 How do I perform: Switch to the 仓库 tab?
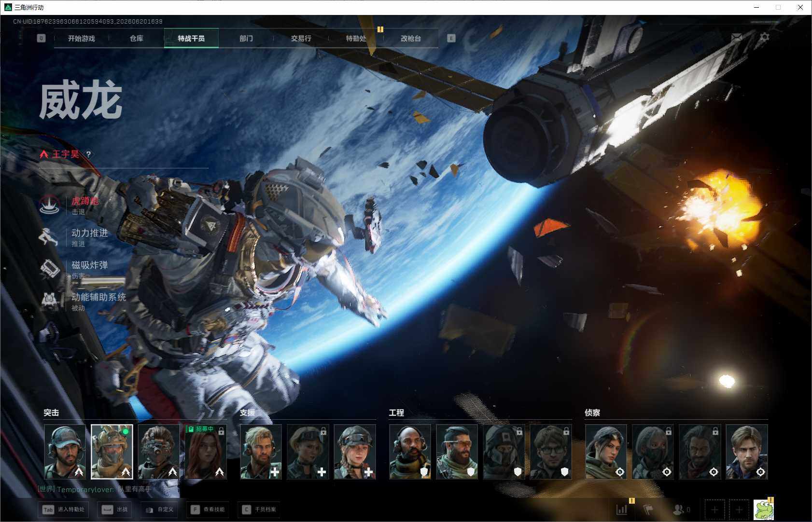(x=136, y=38)
